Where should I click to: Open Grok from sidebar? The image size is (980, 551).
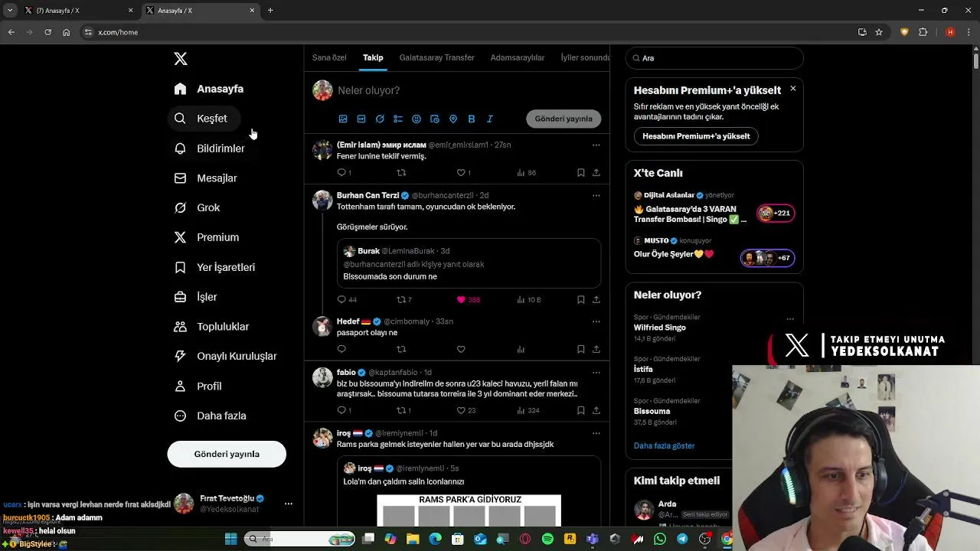(x=198, y=207)
